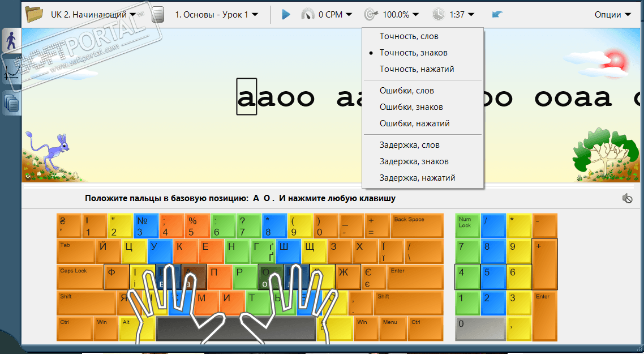This screenshot has width=644, height=354.
Task: Open the documents side tab icon
Action: [12, 103]
